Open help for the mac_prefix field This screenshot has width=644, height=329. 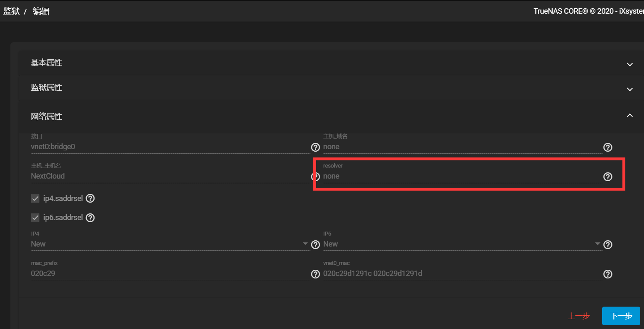tap(315, 274)
